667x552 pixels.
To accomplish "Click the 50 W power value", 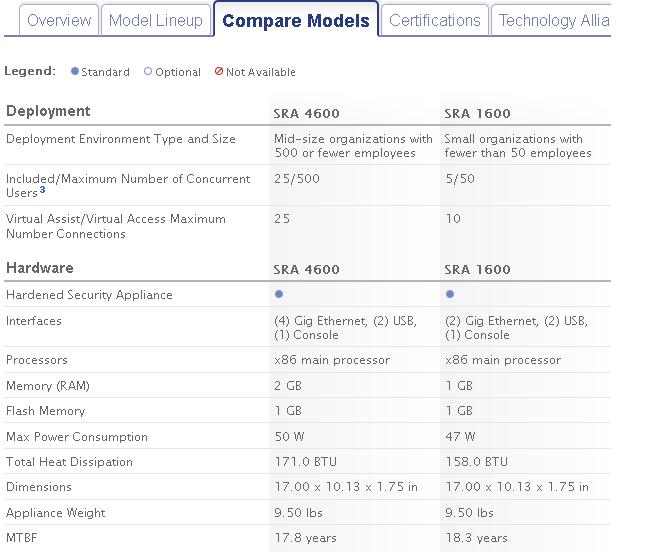I will pyautogui.click(x=289, y=437).
